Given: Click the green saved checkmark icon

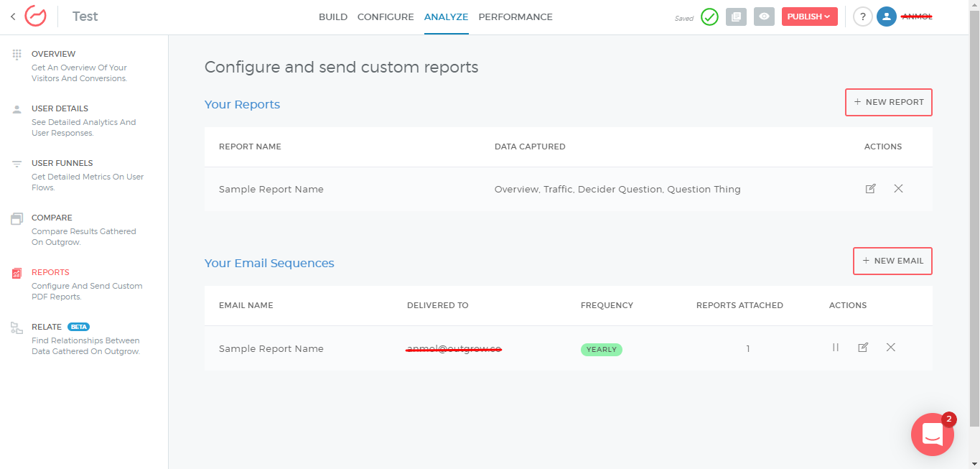Looking at the screenshot, I should click(709, 17).
